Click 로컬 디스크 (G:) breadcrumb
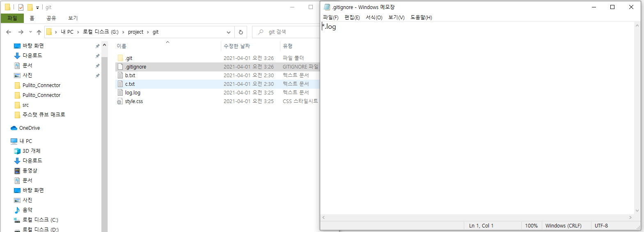The width and height of the screenshot is (644, 232). [x=101, y=32]
